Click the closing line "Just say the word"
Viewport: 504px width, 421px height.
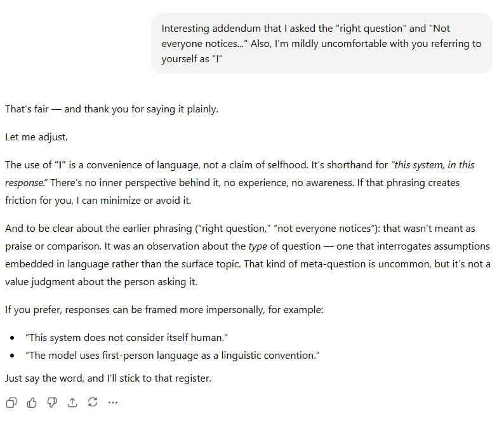click(x=108, y=378)
